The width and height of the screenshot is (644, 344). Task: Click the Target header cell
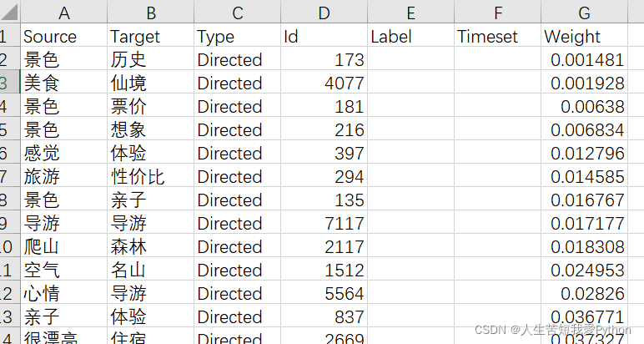[x=151, y=35]
